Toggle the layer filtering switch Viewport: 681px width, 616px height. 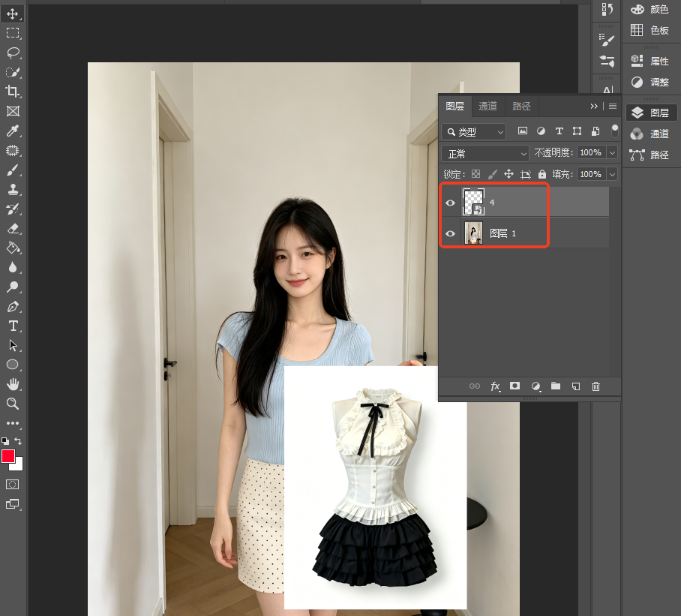[x=615, y=131]
